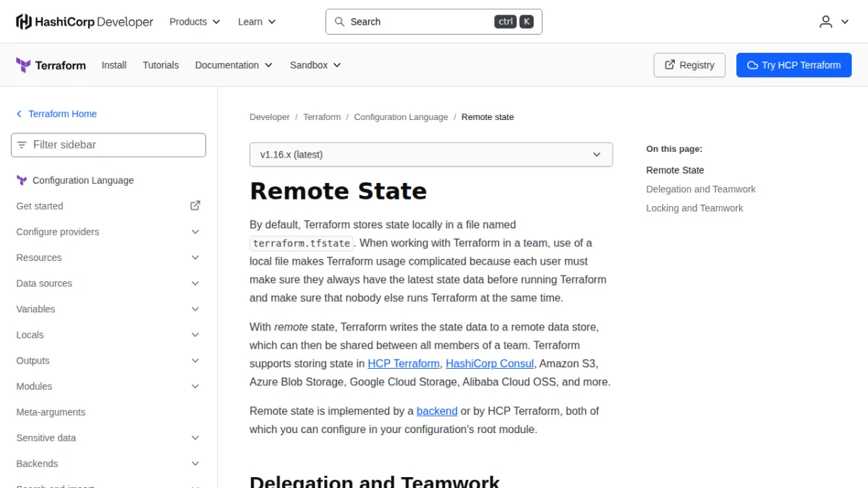Click the external link icon beside Get started

click(195, 206)
